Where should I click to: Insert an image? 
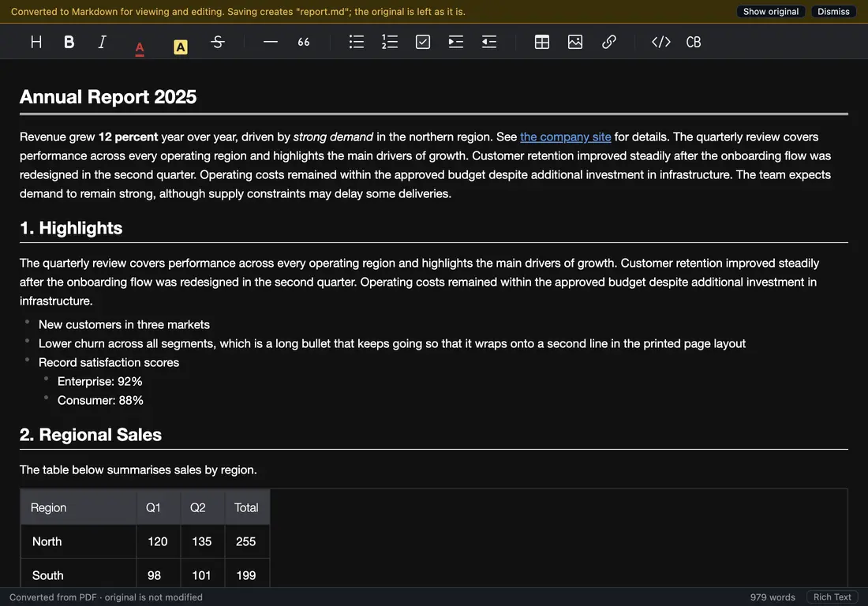click(575, 42)
